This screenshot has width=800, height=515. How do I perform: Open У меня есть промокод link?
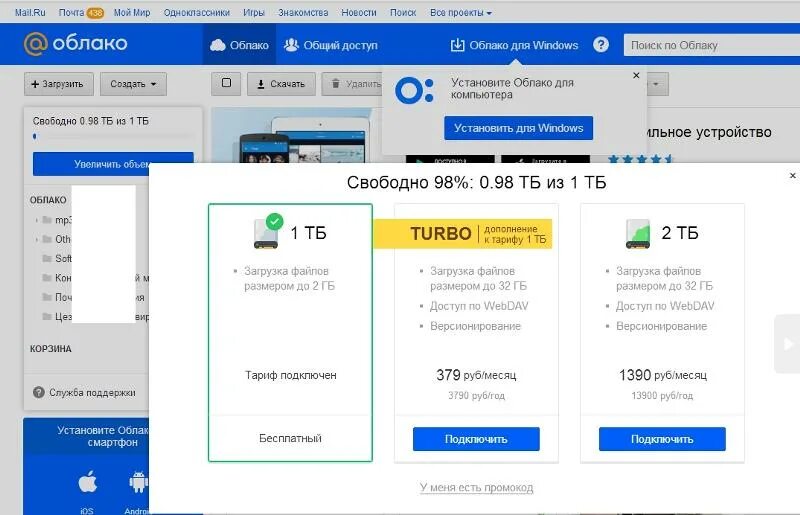(x=477, y=487)
